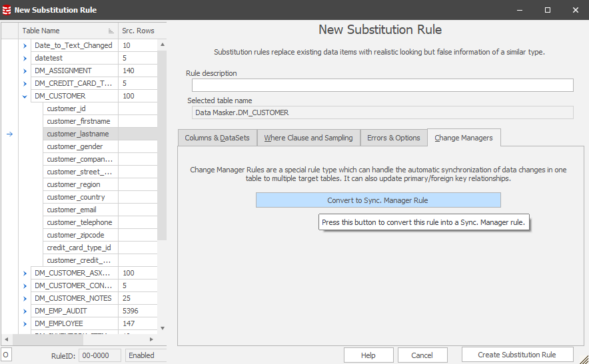Click the O button at bottom left
Screen dimensions: 589x364
[6, 355]
